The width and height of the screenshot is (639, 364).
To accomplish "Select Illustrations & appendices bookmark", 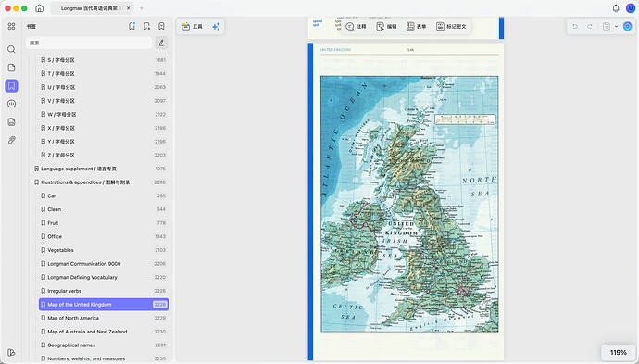I will pyautogui.click(x=100, y=182).
